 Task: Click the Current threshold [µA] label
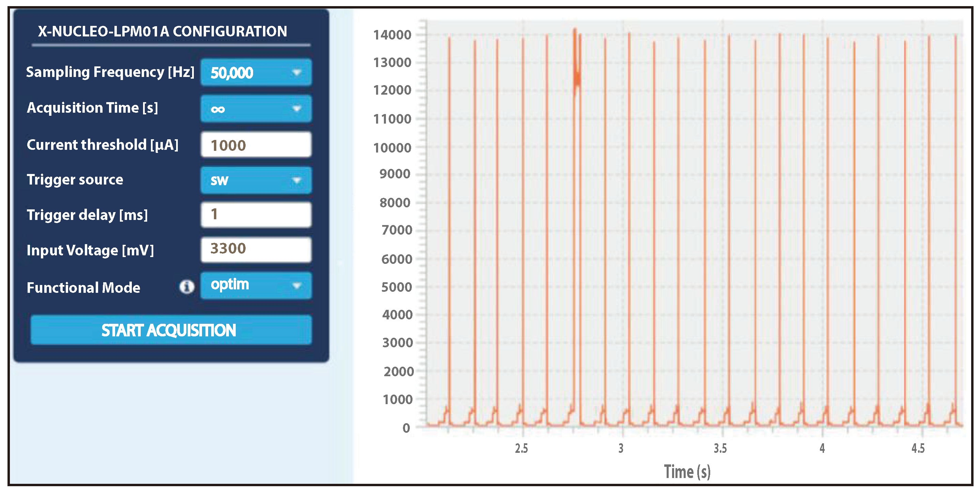(x=102, y=145)
